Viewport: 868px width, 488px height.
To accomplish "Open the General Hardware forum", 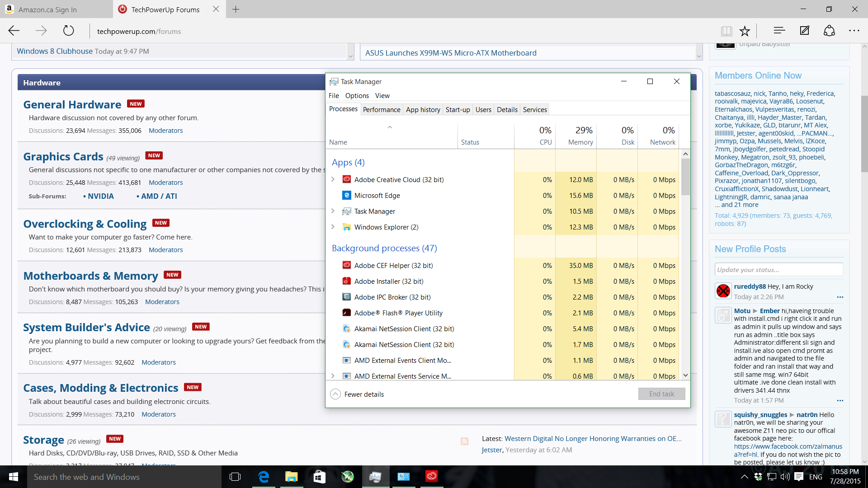I will tap(72, 104).
